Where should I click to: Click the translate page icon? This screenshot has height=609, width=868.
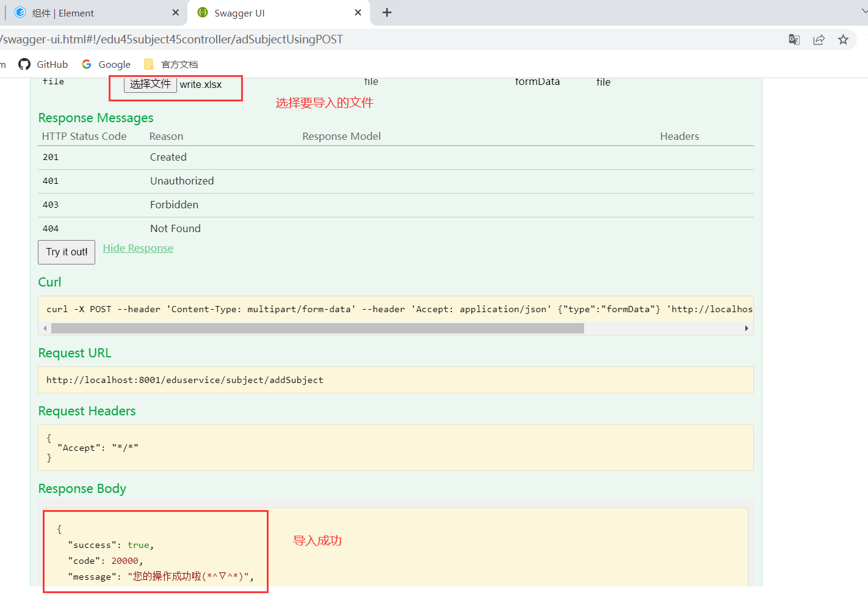pos(794,40)
